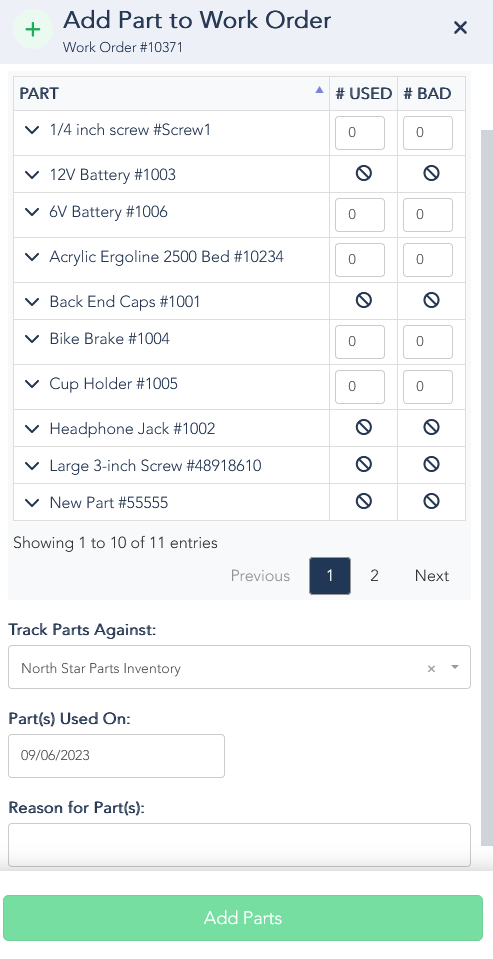This screenshot has height=959, width=493.
Task: Expand the Acrylic Ergoline 2500 Bed row
Action: [32, 257]
